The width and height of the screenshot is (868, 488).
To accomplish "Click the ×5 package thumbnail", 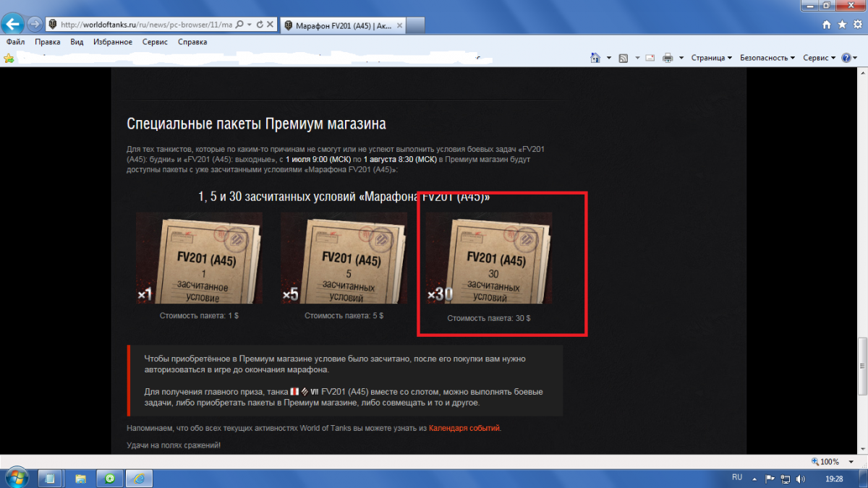I will point(344,259).
